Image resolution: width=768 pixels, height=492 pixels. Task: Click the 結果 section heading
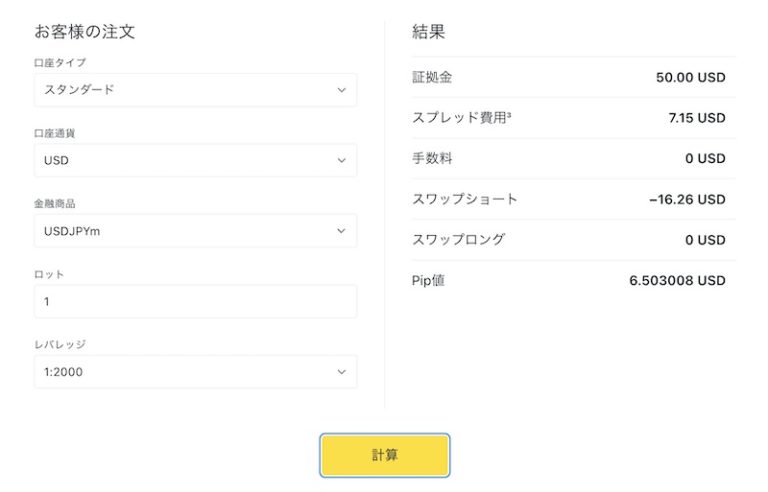tap(429, 32)
